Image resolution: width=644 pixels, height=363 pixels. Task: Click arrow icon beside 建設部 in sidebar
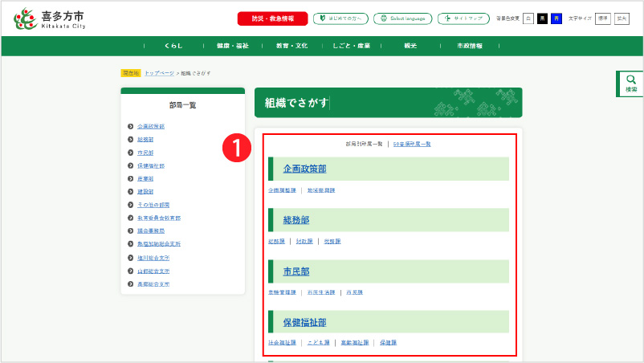click(x=130, y=191)
